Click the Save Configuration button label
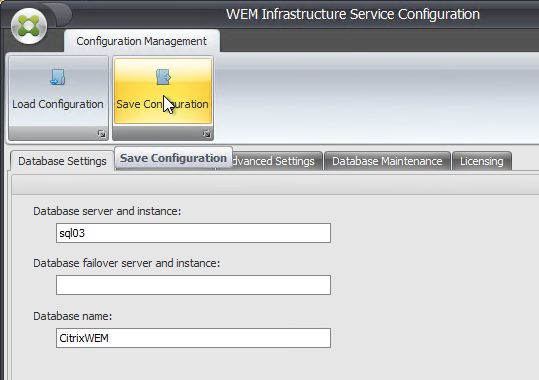 point(162,104)
